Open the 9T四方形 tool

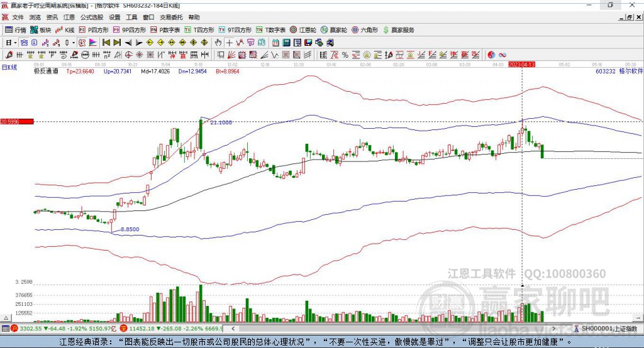[235, 30]
